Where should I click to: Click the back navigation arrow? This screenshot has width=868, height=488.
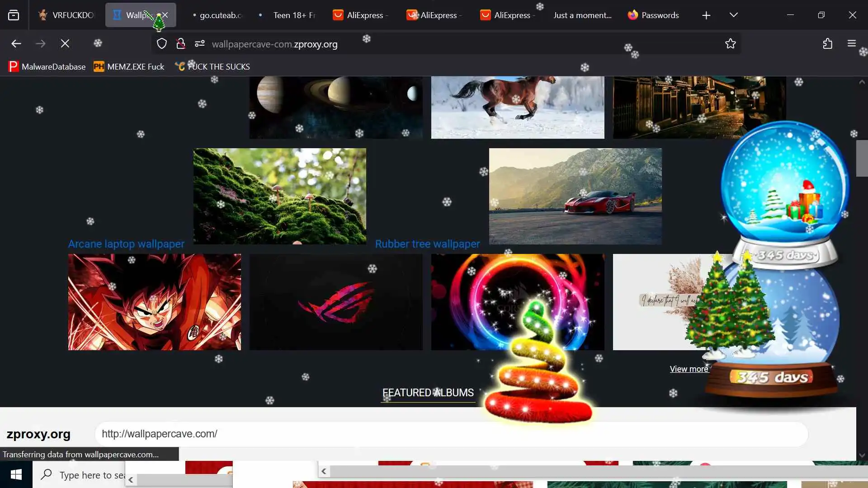pyautogui.click(x=16, y=44)
